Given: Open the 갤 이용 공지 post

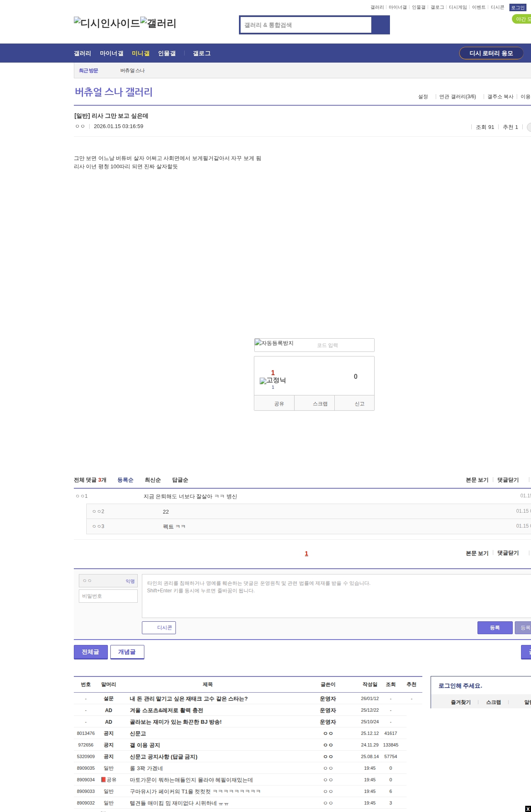Looking at the screenshot, I should pyautogui.click(x=145, y=745).
